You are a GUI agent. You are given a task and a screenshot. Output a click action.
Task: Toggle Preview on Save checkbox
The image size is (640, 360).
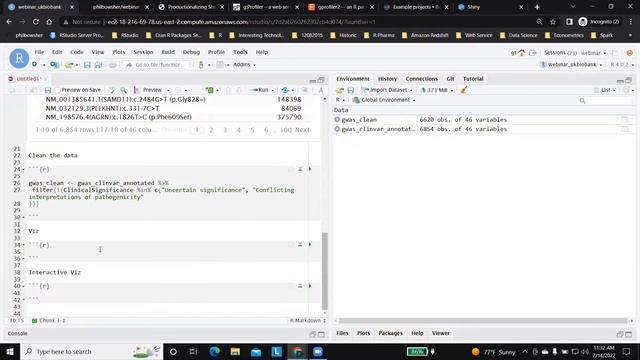tap(58, 90)
